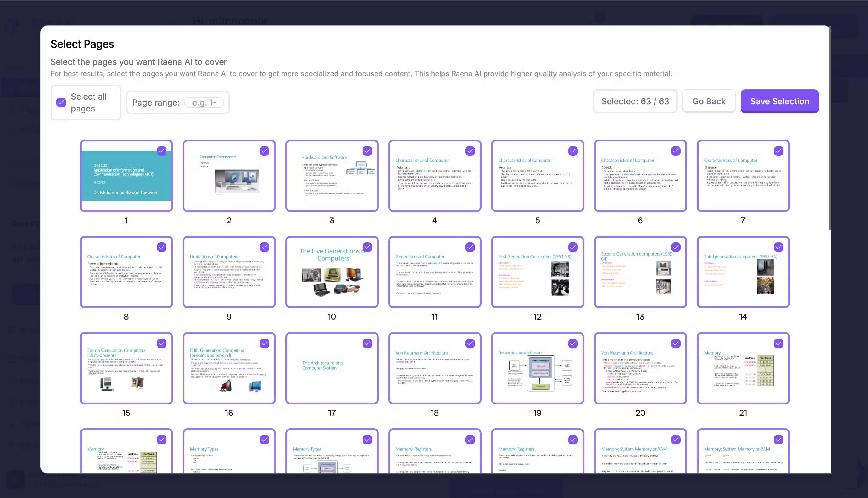This screenshot has width=868, height=498.
Task: Uncheck page 19 Von Neumann diagram slide
Action: point(572,343)
